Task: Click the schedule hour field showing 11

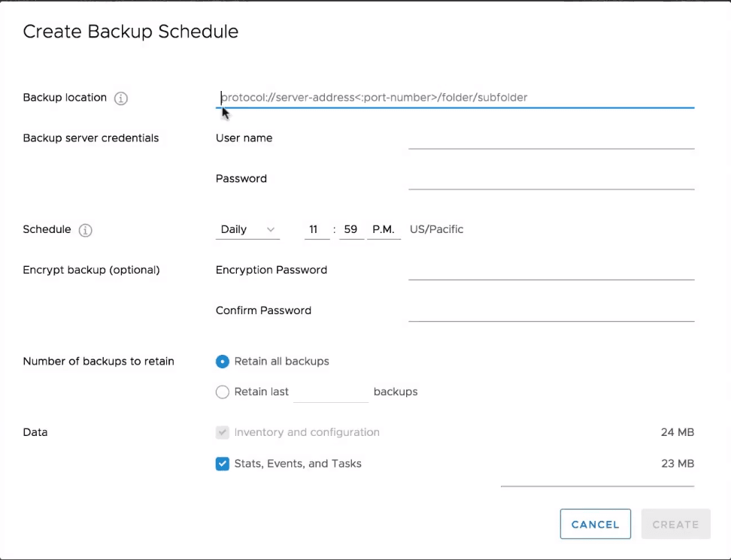Action: pos(317,230)
